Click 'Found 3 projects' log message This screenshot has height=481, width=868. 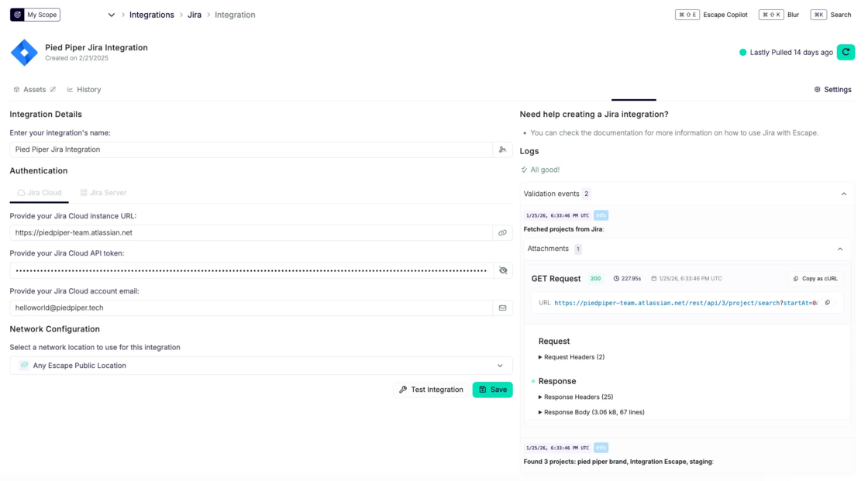tap(618, 462)
